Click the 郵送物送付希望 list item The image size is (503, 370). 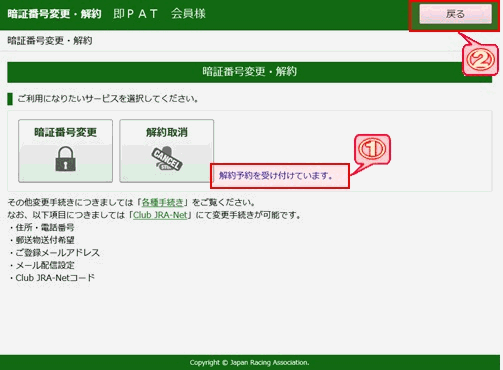pyautogui.click(x=45, y=240)
